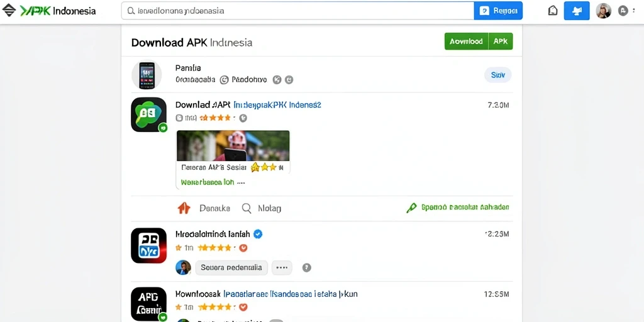Click the Denaike label
644x322 pixels.
214,208
